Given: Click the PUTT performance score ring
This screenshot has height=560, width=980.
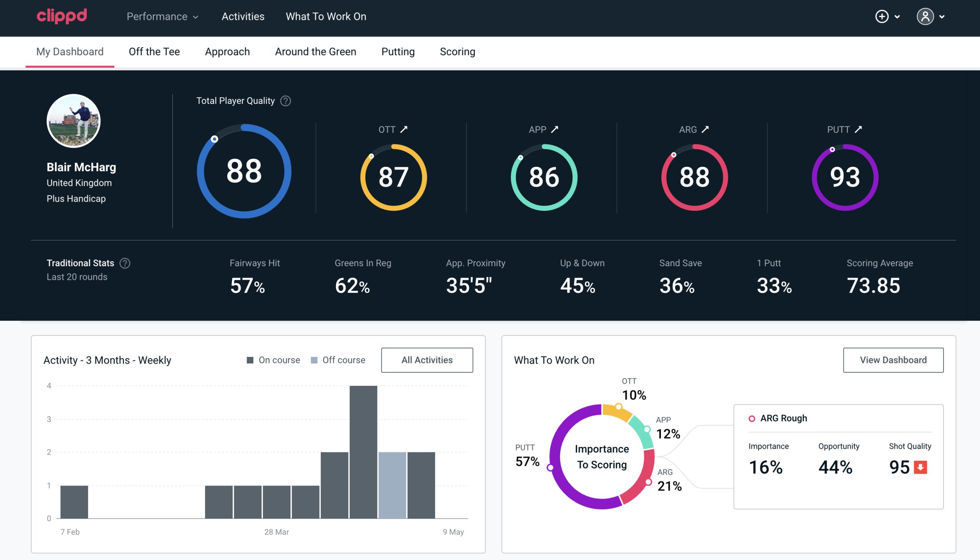Looking at the screenshot, I should point(845,176).
